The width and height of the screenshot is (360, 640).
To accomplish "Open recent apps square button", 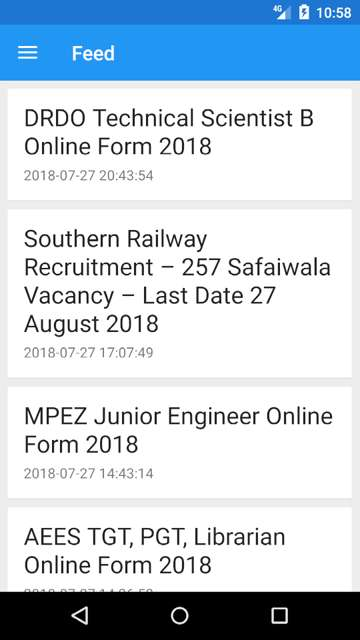I will 280,616.
